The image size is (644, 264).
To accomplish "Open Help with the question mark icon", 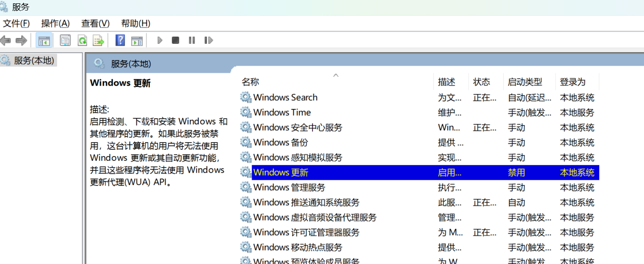I will (120, 40).
